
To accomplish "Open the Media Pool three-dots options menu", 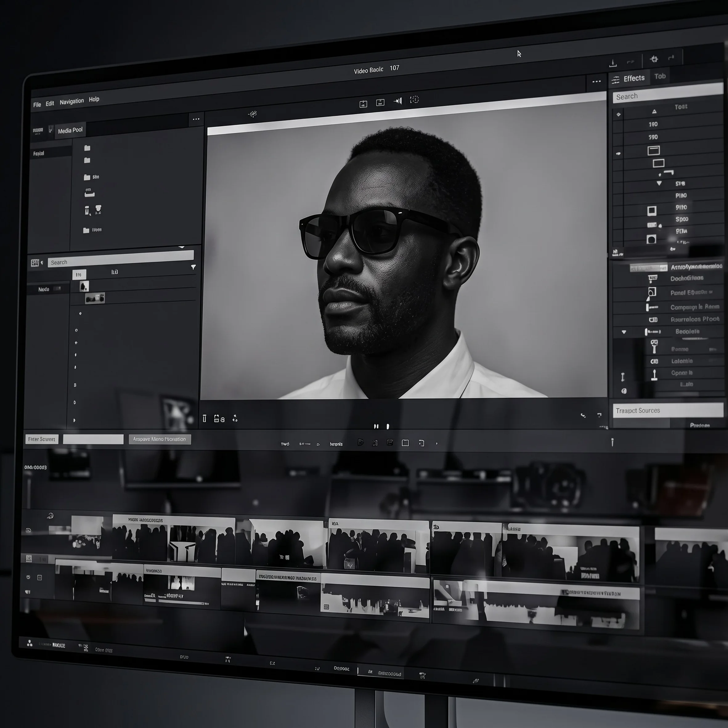I will (196, 119).
